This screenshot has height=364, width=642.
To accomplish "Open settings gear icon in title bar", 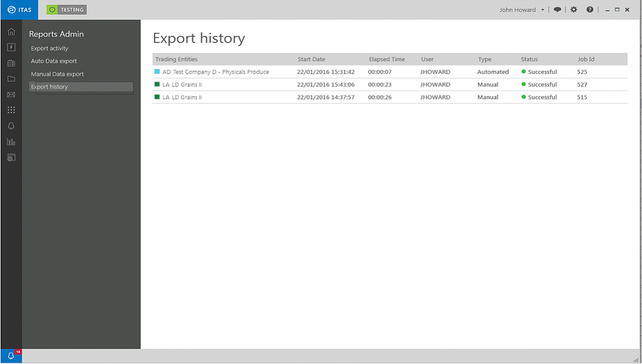I will (574, 9).
